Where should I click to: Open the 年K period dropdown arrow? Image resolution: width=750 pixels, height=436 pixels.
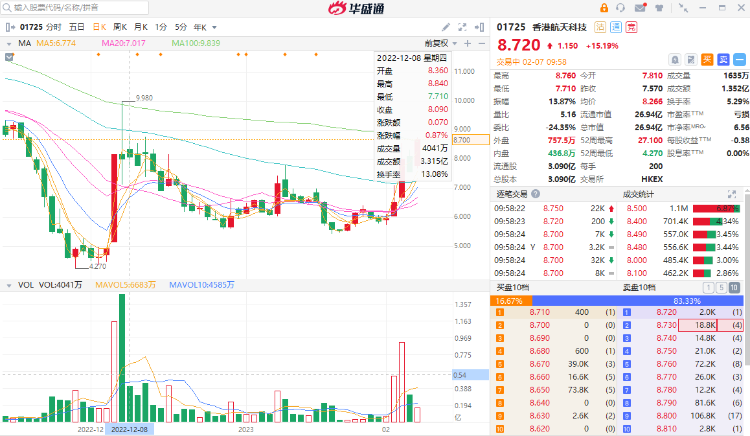pos(214,28)
